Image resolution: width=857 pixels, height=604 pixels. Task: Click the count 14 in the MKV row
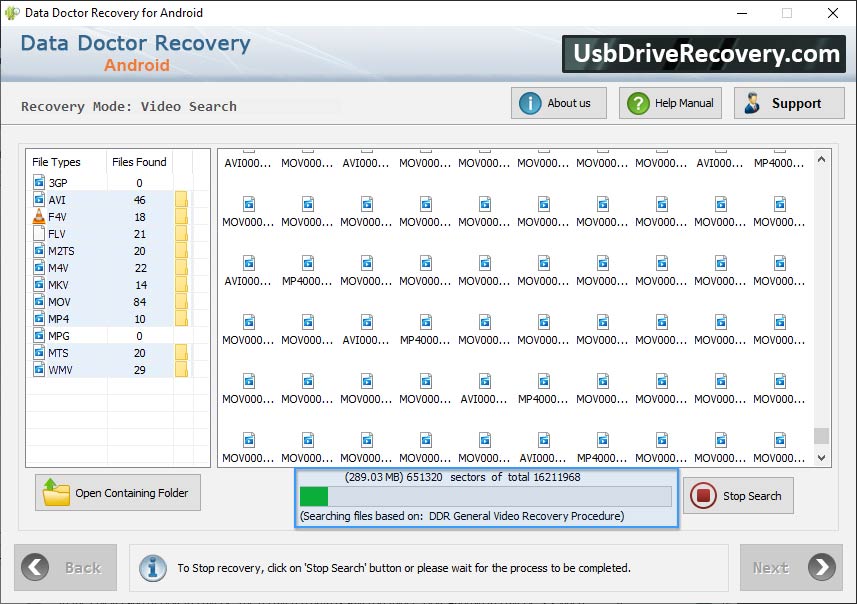click(141, 285)
